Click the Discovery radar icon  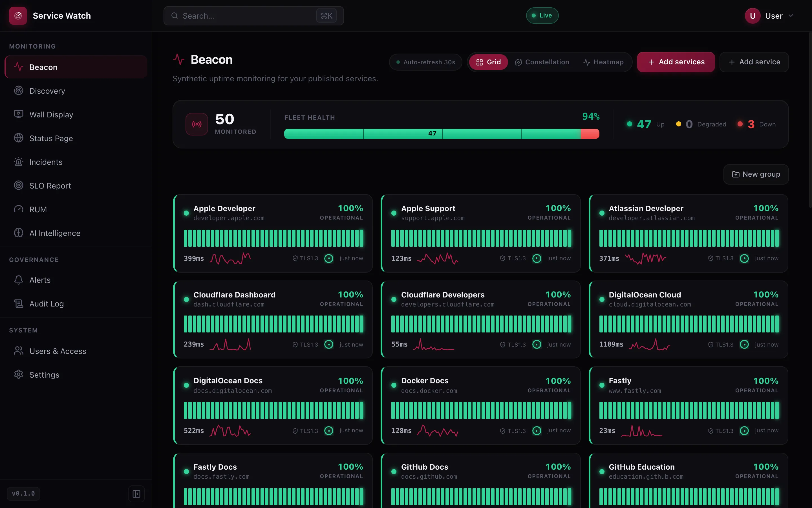(18, 91)
